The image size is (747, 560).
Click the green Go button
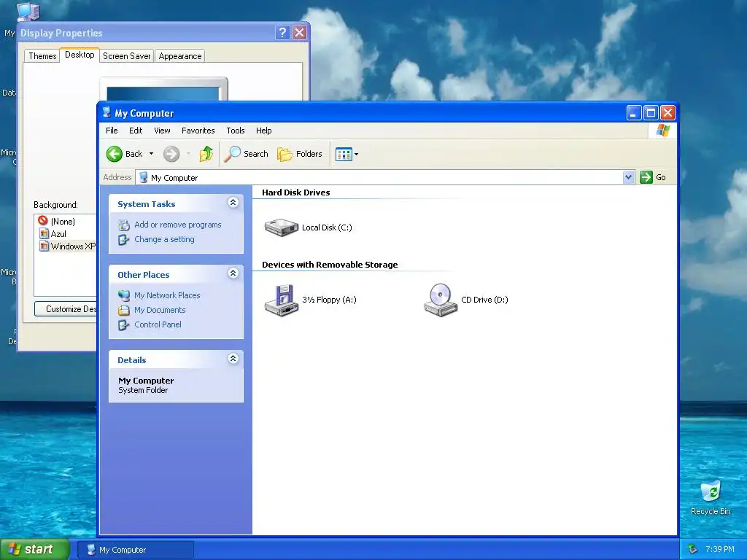tap(653, 177)
